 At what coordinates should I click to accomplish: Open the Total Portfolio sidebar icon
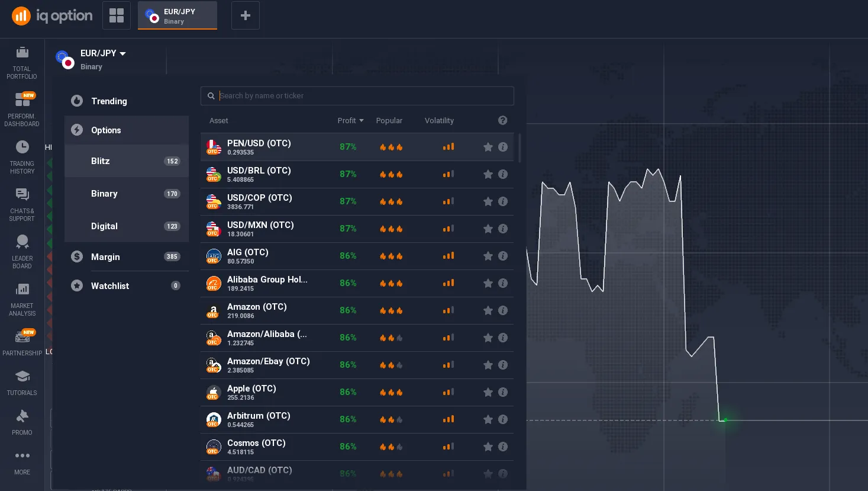[22, 62]
